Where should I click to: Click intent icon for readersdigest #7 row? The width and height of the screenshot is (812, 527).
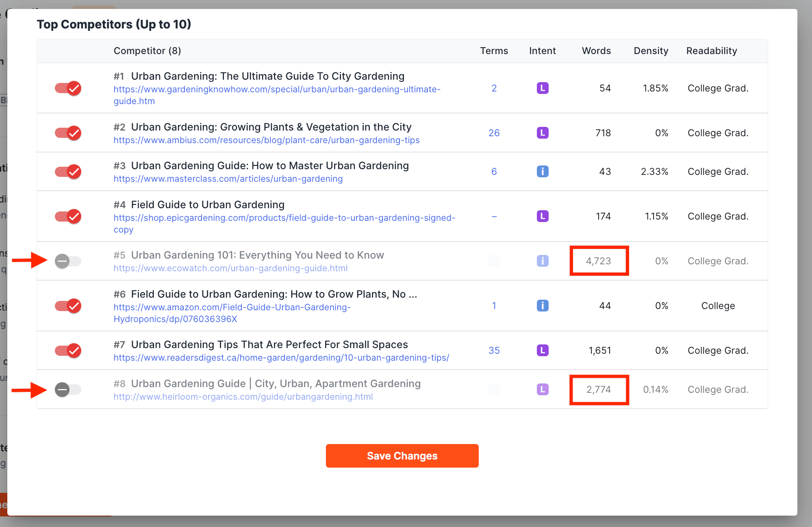(543, 351)
